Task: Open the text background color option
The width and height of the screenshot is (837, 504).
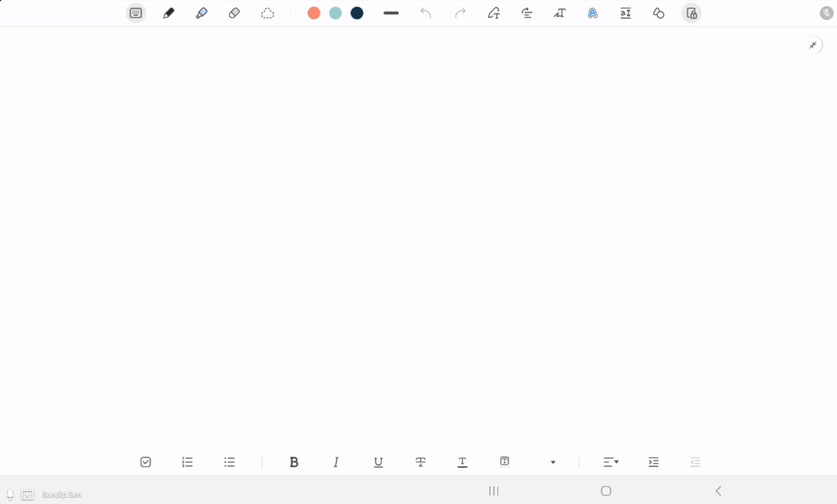Action: click(505, 462)
